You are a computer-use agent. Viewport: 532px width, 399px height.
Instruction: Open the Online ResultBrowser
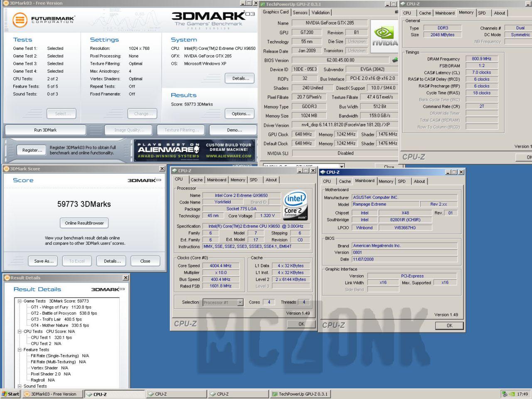pyautogui.click(x=84, y=223)
